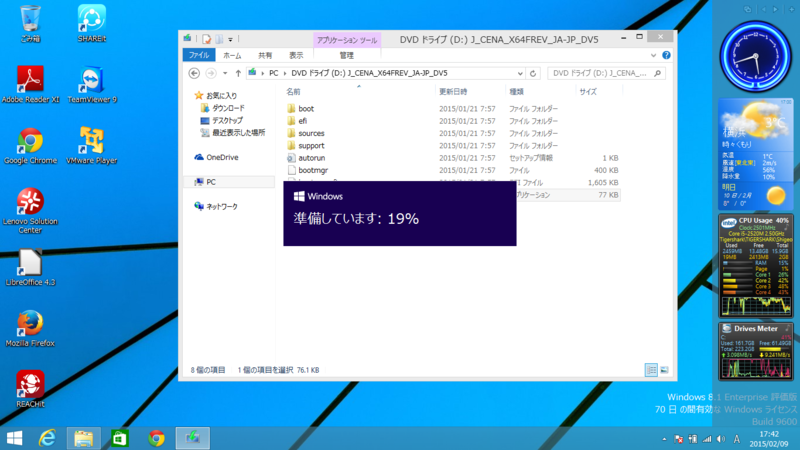Launch TeamViewer 9 desktop shortcut
This screenshot has width=800, height=450.
coord(92,84)
